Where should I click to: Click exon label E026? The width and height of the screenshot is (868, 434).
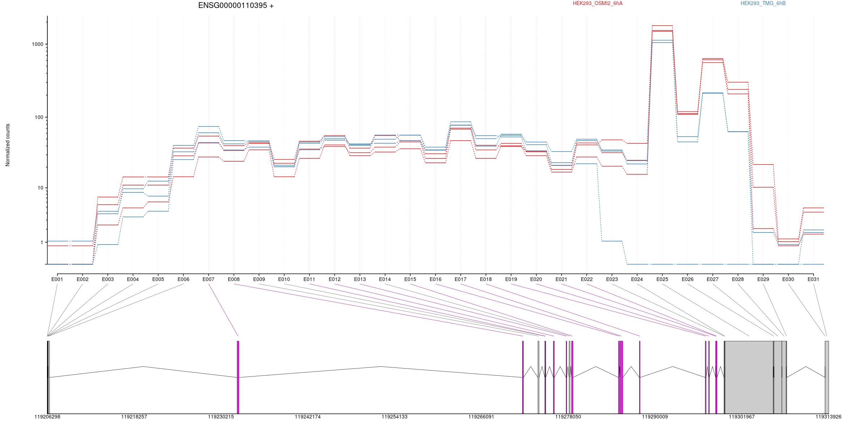(688, 279)
